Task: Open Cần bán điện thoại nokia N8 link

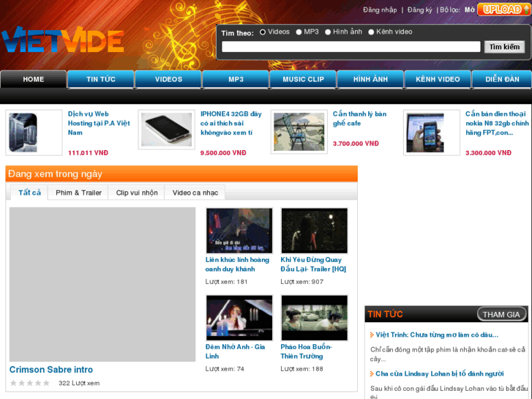Action: (x=497, y=123)
